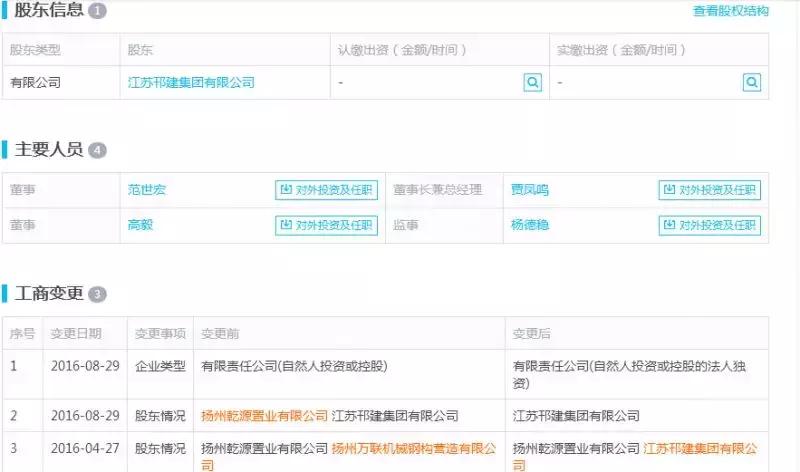800x472 pixels.
Task: Click 对外投资及任职 button for 杨德稳
Action: pos(710,226)
